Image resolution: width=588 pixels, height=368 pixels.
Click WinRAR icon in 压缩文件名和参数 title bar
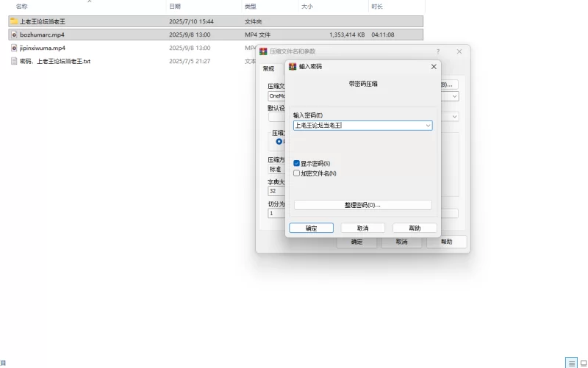pos(263,51)
